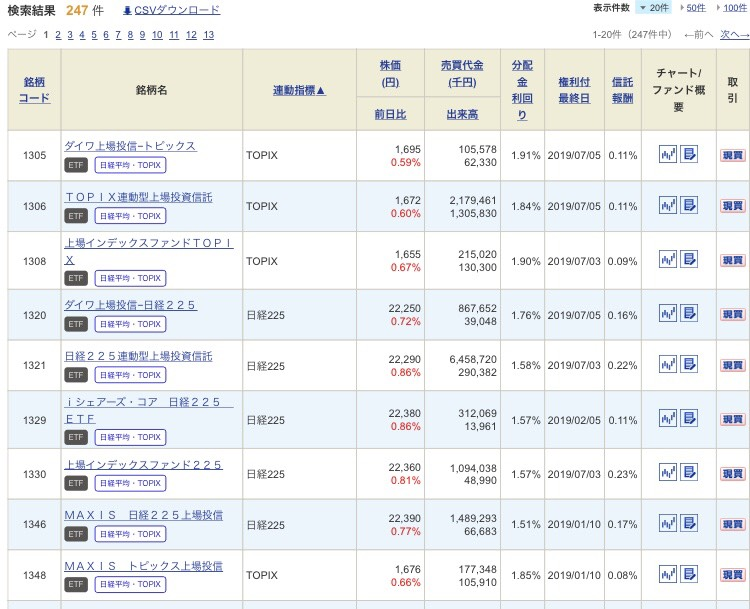Viewport: 750px width, 609px height.
Task: Sort by 株価(円) column header
Action: 390,73
